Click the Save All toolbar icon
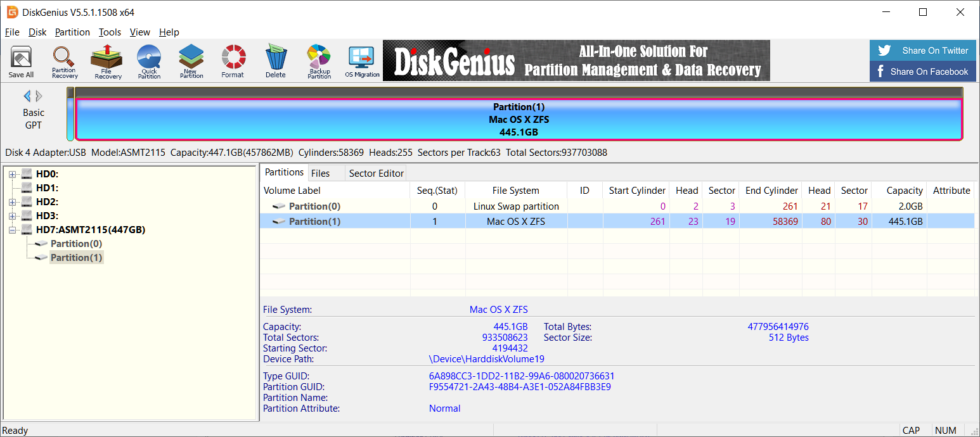Image resolution: width=980 pixels, height=437 pixels. [21, 61]
